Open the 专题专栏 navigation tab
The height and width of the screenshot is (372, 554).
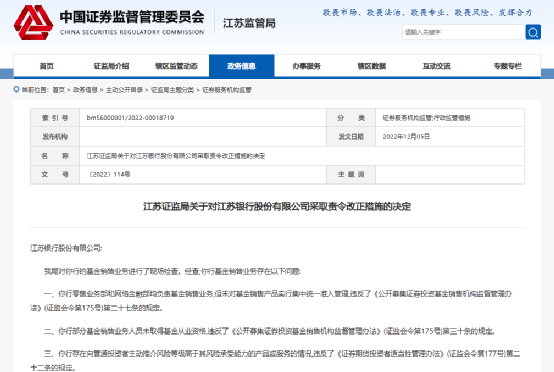coord(508,66)
